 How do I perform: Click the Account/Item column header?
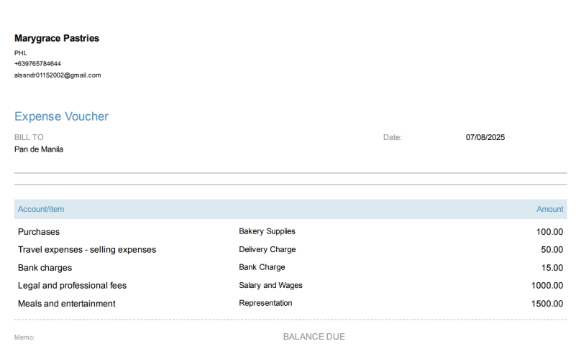[41, 209]
